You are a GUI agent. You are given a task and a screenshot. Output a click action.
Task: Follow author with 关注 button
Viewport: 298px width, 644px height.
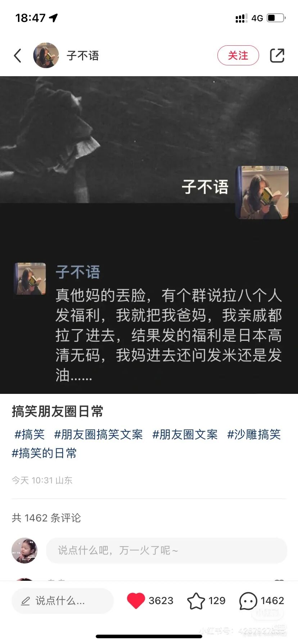(x=238, y=55)
